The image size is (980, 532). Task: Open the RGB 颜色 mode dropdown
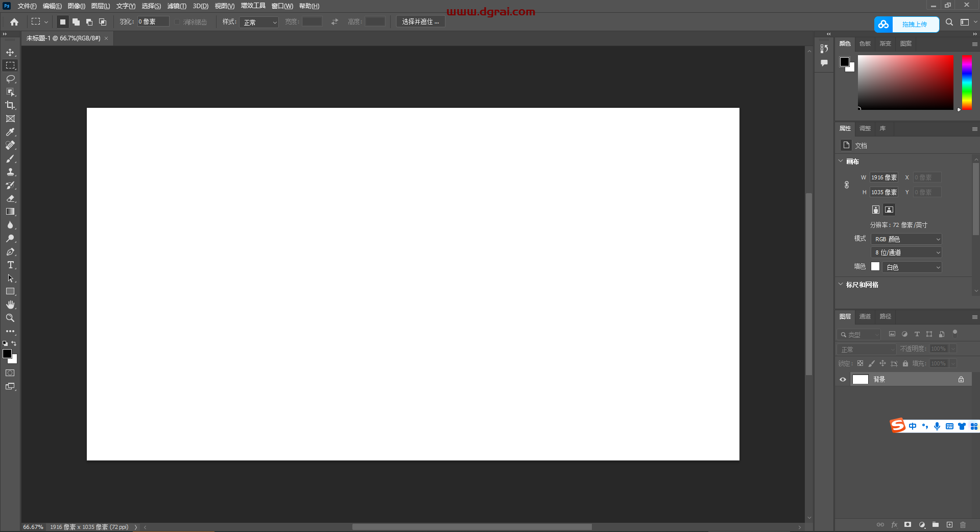point(906,239)
